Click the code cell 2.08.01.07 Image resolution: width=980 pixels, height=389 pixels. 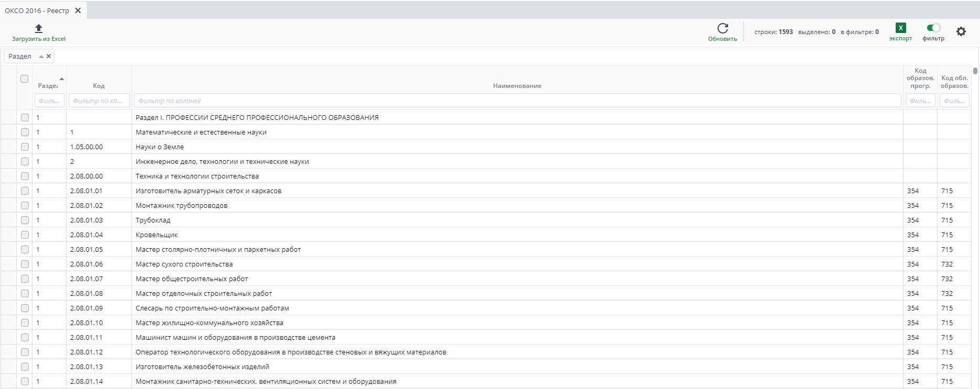point(86,279)
